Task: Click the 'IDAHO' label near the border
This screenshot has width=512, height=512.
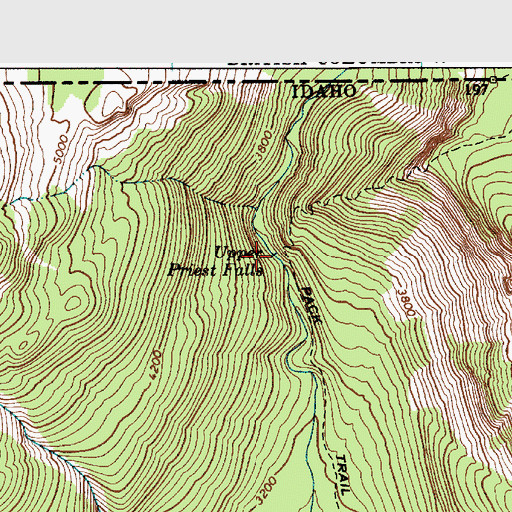Action: [x=324, y=91]
